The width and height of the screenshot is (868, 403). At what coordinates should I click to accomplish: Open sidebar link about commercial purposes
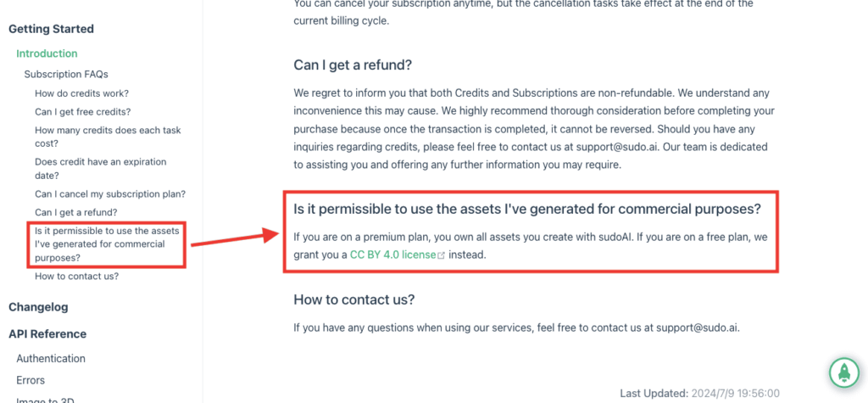tap(108, 244)
